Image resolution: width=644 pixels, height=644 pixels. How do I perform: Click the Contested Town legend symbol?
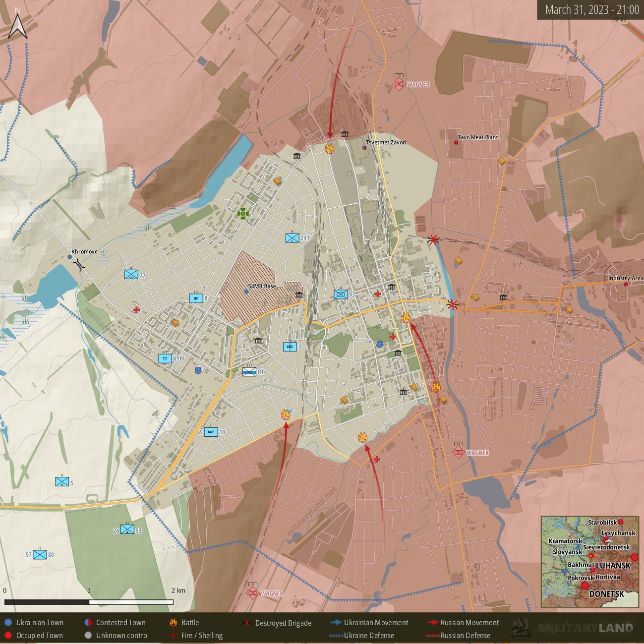pyautogui.click(x=88, y=623)
